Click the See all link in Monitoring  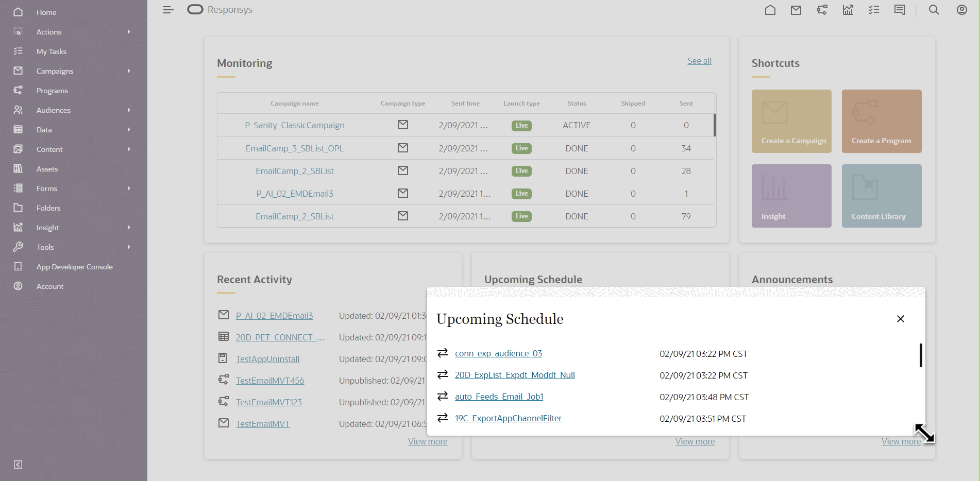point(699,61)
